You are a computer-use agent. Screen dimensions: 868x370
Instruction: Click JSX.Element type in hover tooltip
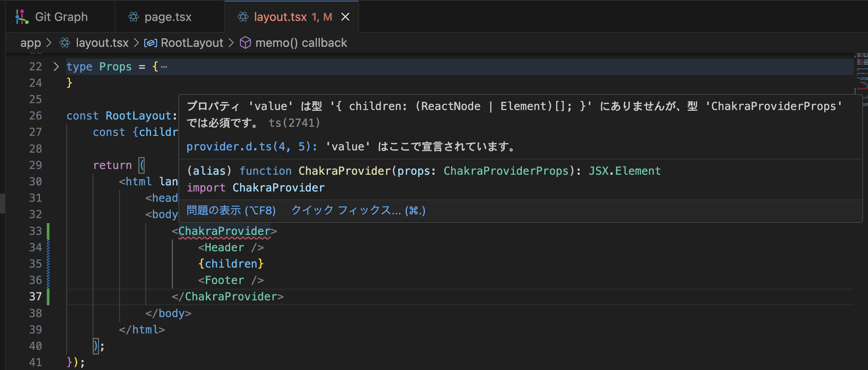(625, 171)
